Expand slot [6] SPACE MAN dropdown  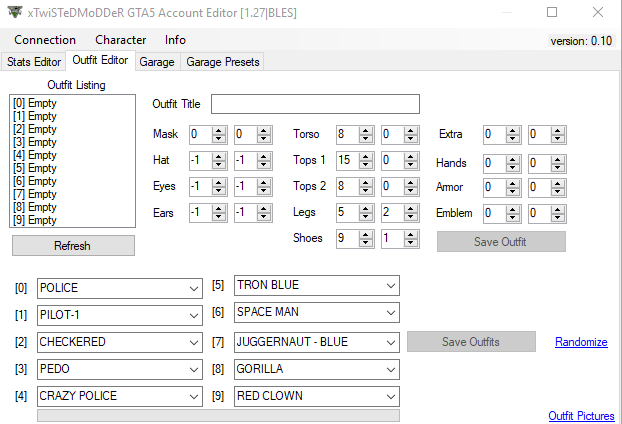(317, 313)
